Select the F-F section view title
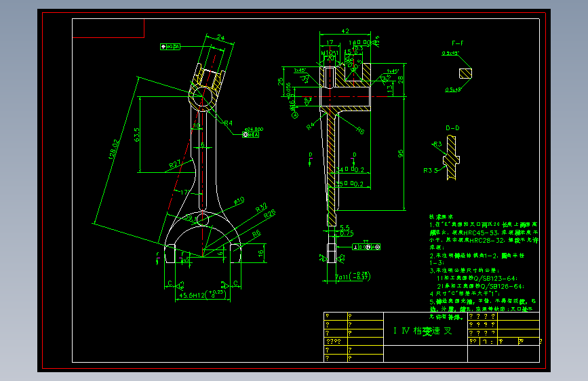 coord(458,43)
